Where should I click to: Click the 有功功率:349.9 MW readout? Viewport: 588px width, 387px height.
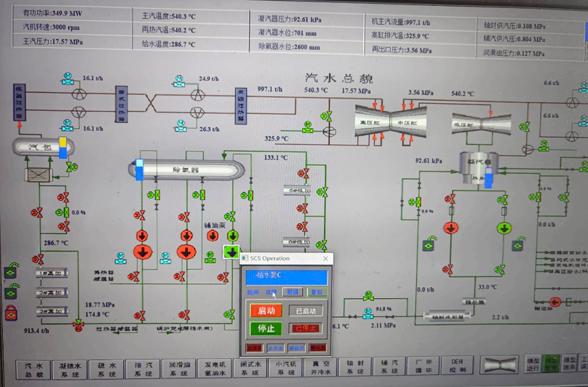(x=52, y=13)
